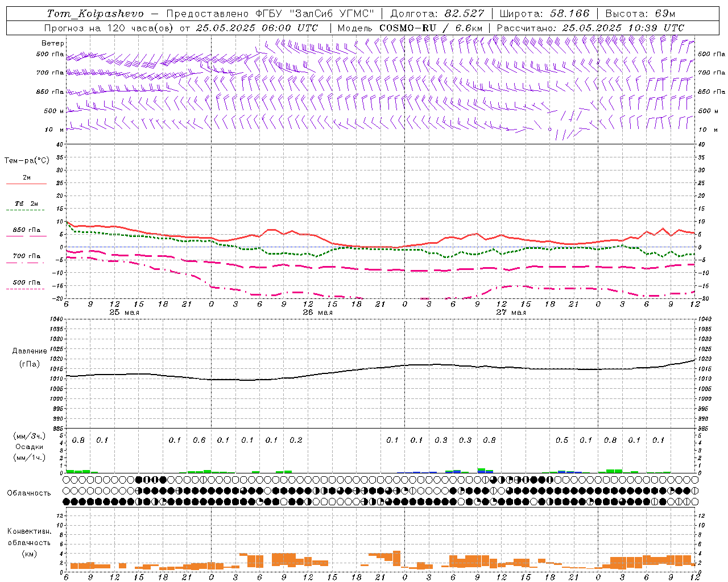Click the '26 мая' date label
The image size is (728, 582).
tap(317, 313)
